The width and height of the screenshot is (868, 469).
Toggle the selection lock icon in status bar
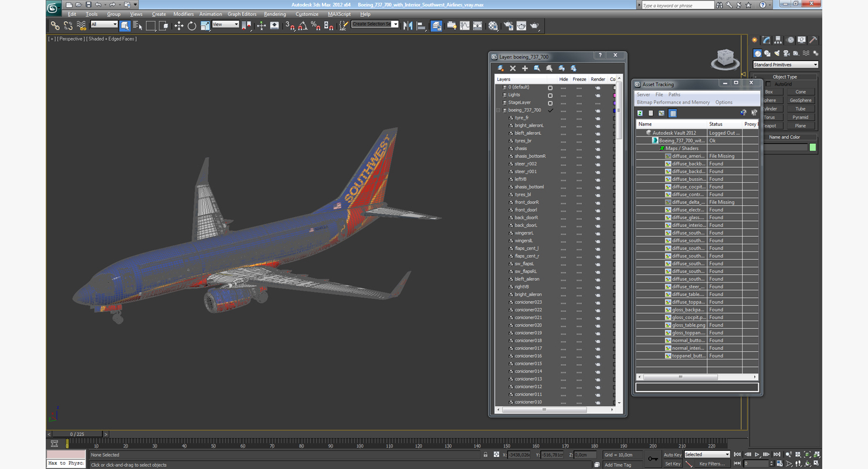(486, 454)
